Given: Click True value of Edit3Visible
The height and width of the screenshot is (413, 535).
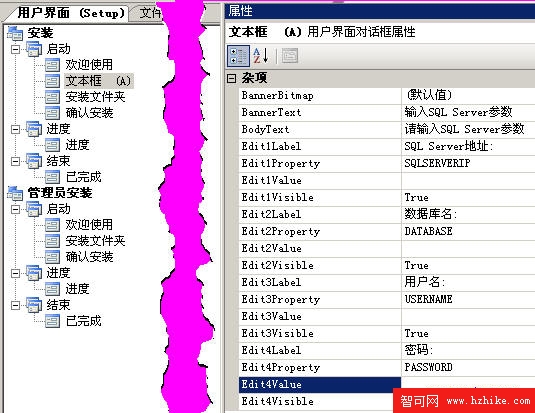Looking at the screenshot, I should (416, 333).
